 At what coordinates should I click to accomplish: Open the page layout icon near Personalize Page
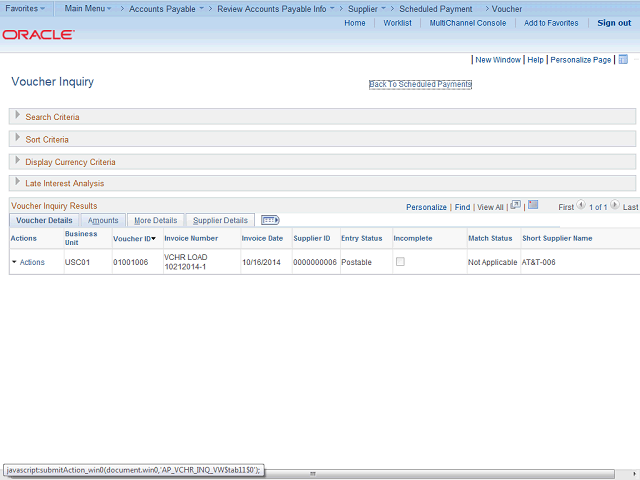623,60
